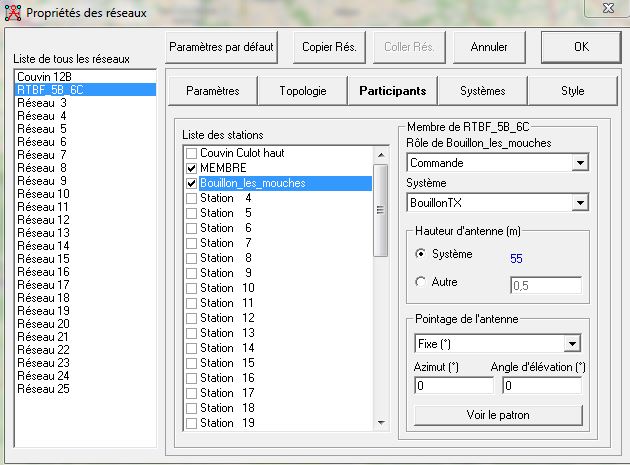Check the Station 16 checkbox
The height and width of the screenshot is (465, 630).
tap(191, 378)
